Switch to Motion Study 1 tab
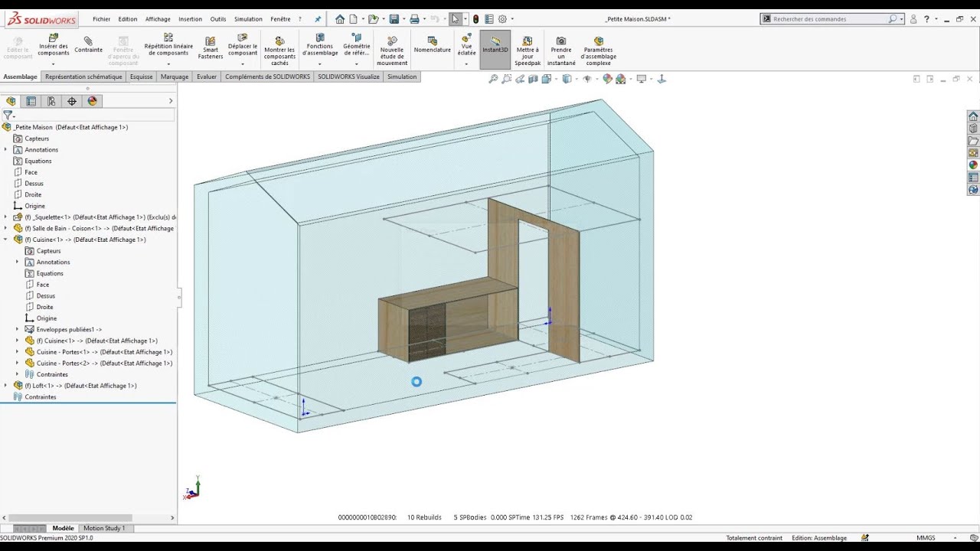 [x=103, y=528]
